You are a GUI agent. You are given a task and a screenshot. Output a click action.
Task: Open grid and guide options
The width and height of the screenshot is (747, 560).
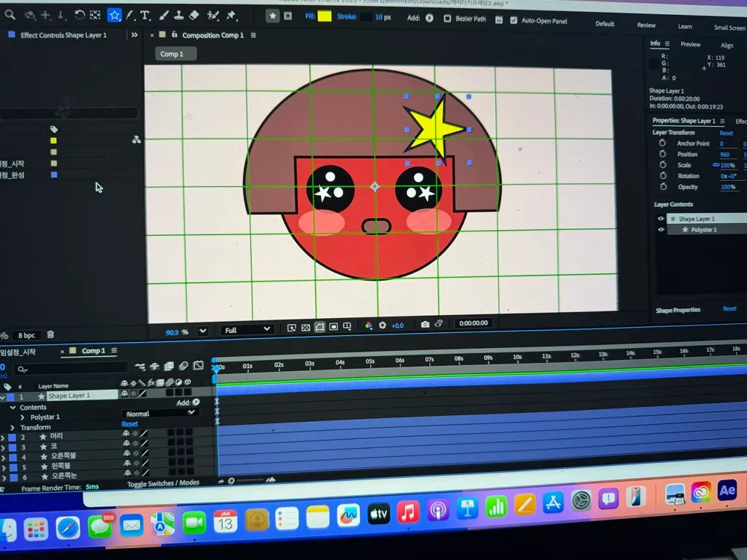[x=347, y=326]
